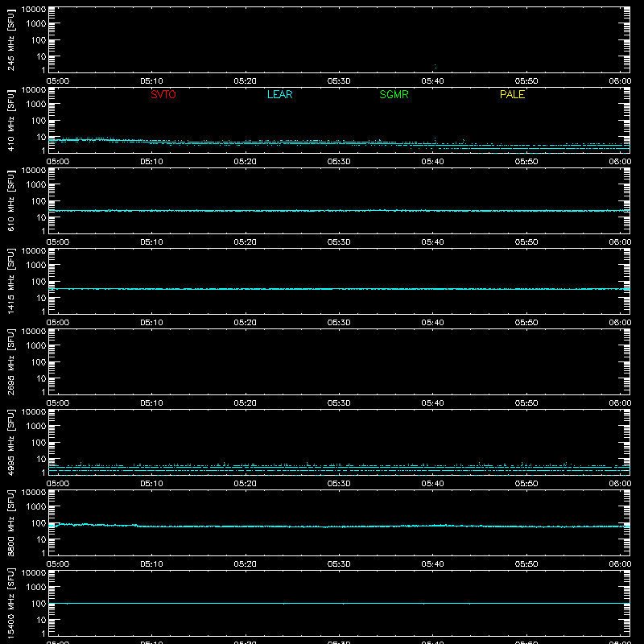Image resolution: width=644 pixels, height=644 pixels.
Task: Click the red SVTO station label
Action: point(163,94)
